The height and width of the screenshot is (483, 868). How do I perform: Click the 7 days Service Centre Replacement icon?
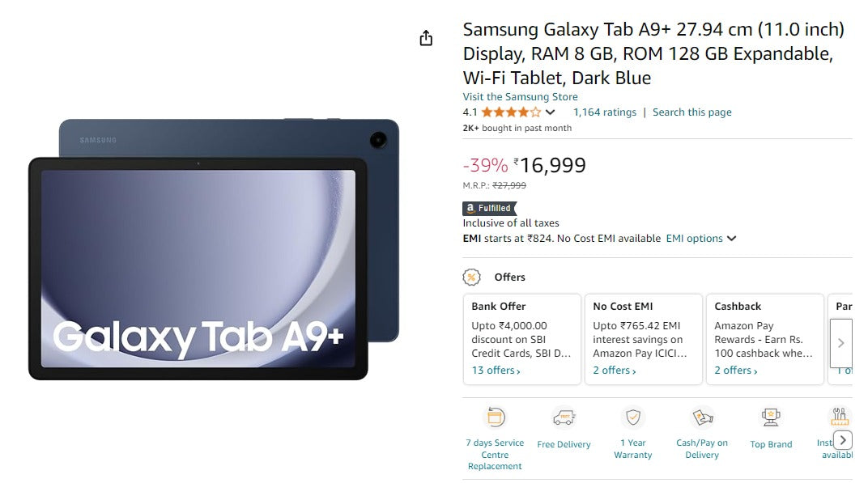(495, 417)
